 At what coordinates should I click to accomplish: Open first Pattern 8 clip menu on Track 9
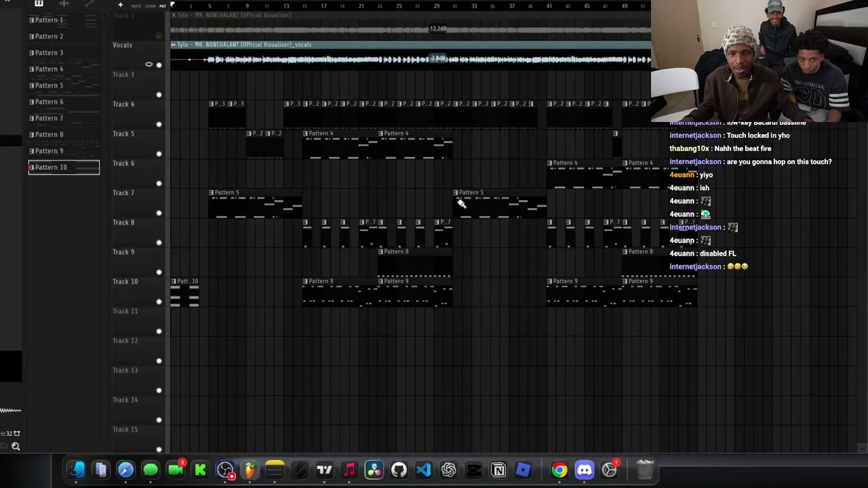(x=380, y=252)
